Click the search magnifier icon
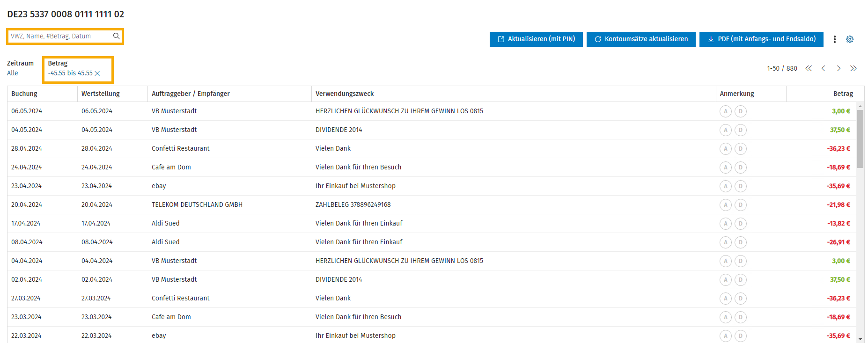868x343 pixels. 116,36
